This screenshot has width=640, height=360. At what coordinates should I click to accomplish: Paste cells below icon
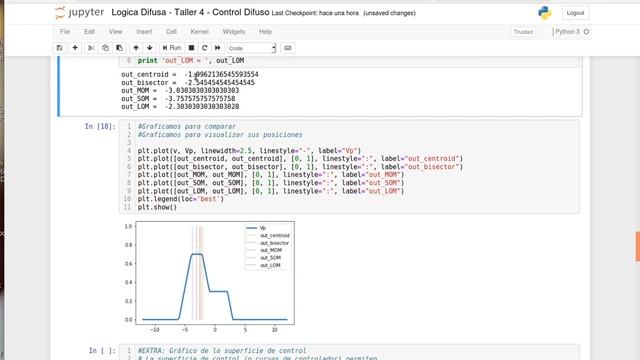click(x=120, y=48)
